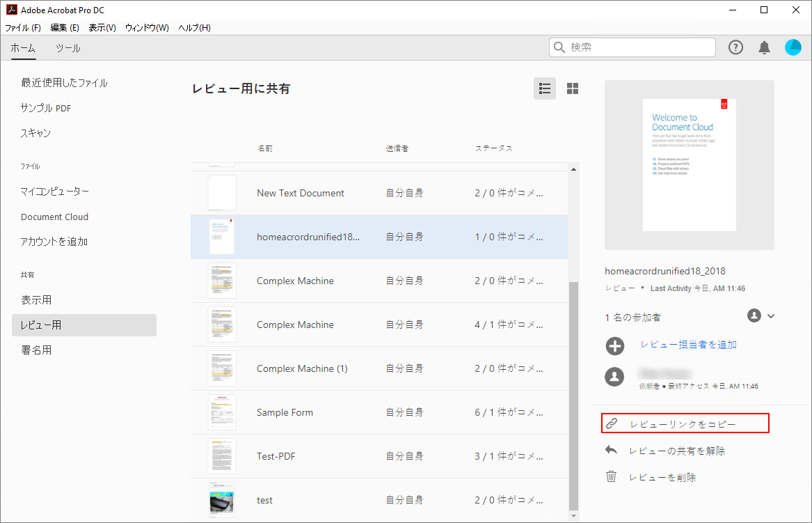Click the Adobe Acrobat logo in title bar
This screenshot has width=812, height=523.
tap(11, 9)
